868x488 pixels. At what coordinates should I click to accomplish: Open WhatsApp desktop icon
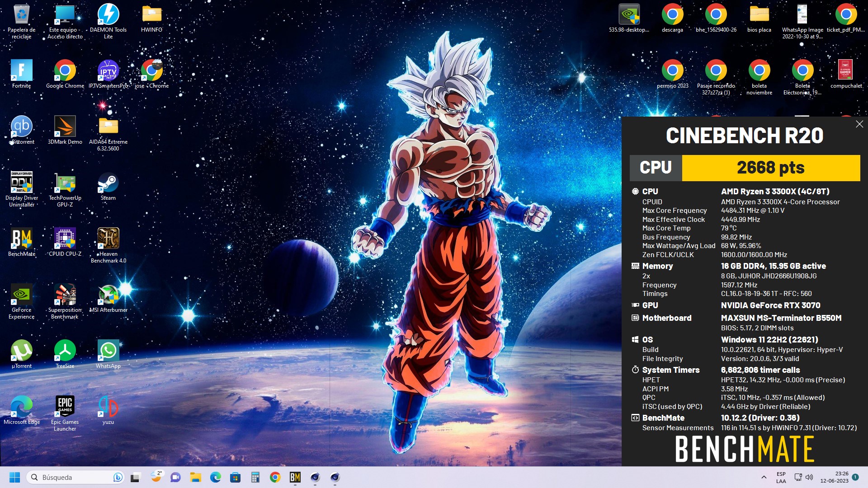pyautogui.click(x=108, y=354)
